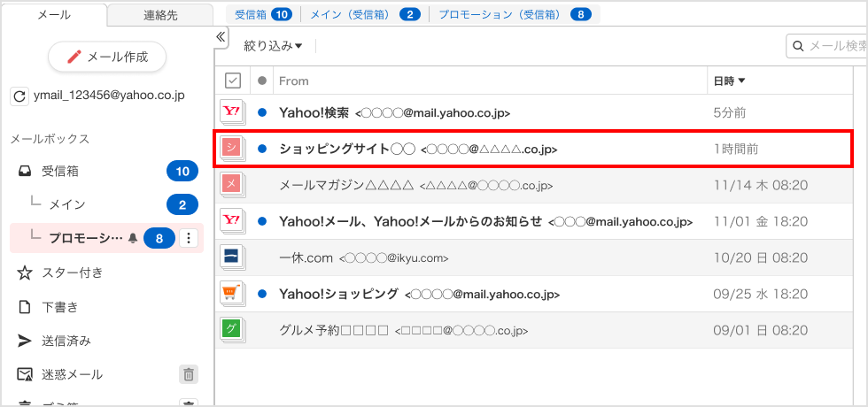Open the Yahoo!検索 email

click(x=533, y=113)
